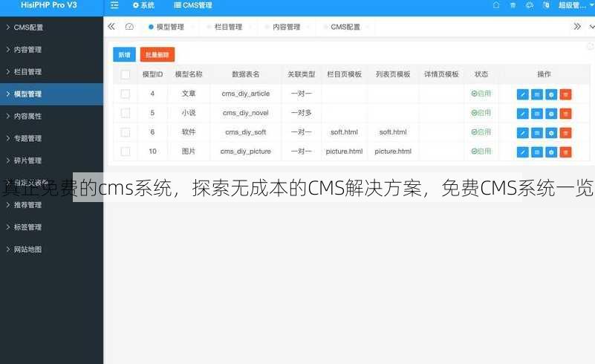
Task: Check the box for the 图片 row
Action: coord(126,152)
